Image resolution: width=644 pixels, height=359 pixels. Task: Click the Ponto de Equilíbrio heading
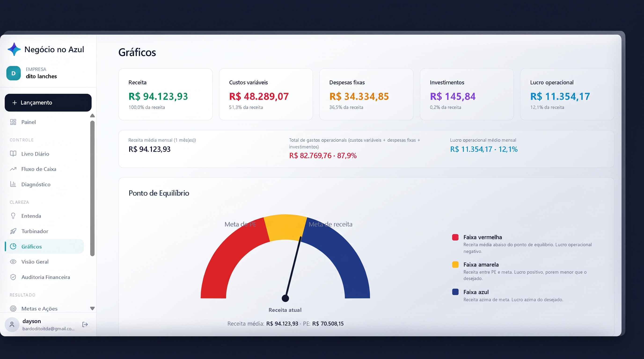point(159,193)
